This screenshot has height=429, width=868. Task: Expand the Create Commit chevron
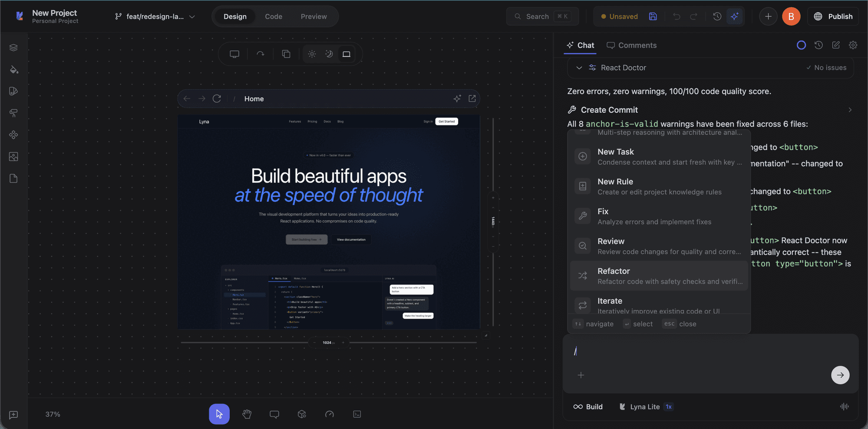[850, 110]
